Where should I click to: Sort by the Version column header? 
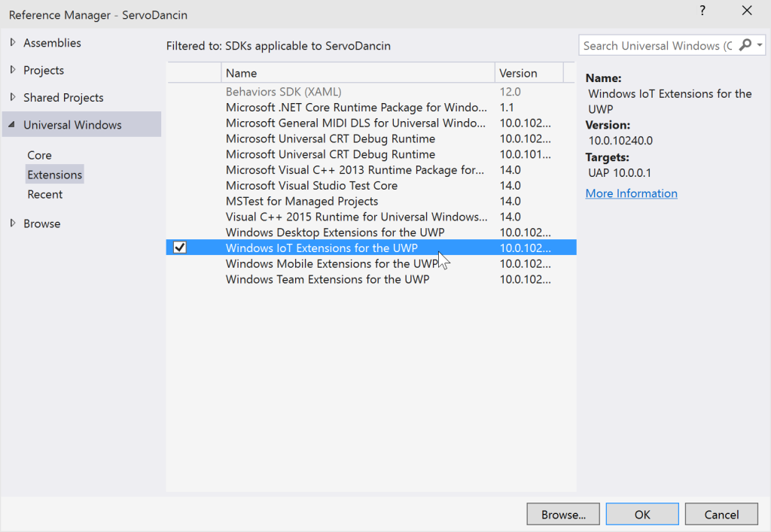click(x=529, y=73)
